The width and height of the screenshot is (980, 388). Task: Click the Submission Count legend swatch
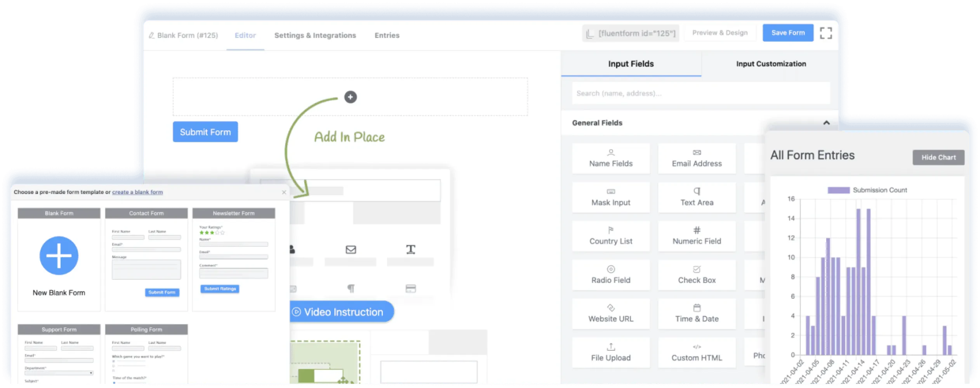[x=838, y=190]
